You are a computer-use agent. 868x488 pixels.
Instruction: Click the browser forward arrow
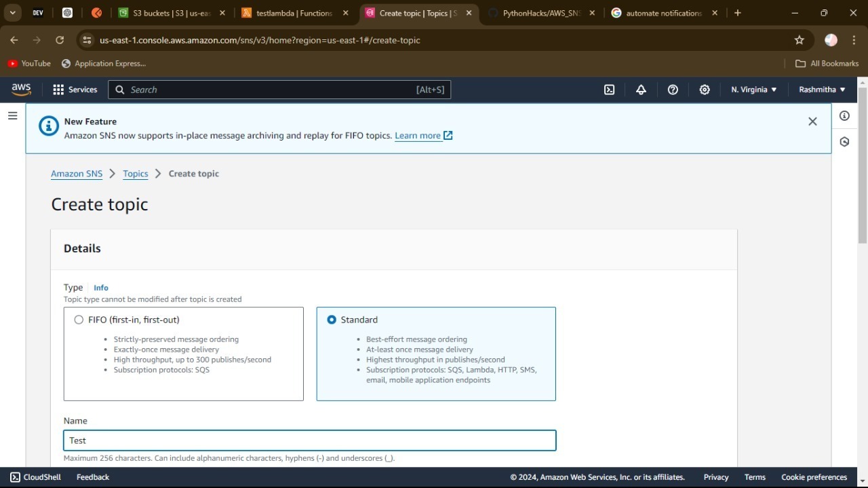37,40
